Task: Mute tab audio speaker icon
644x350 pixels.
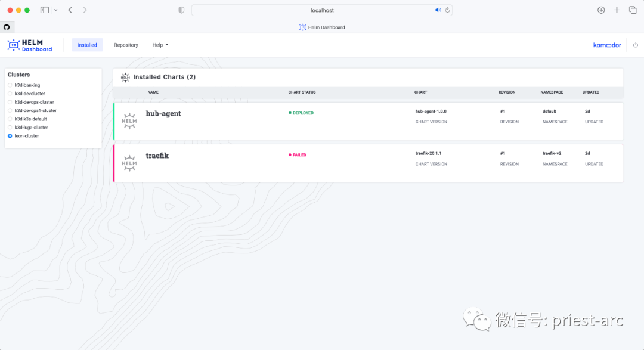Action: [x=438, y=10]
